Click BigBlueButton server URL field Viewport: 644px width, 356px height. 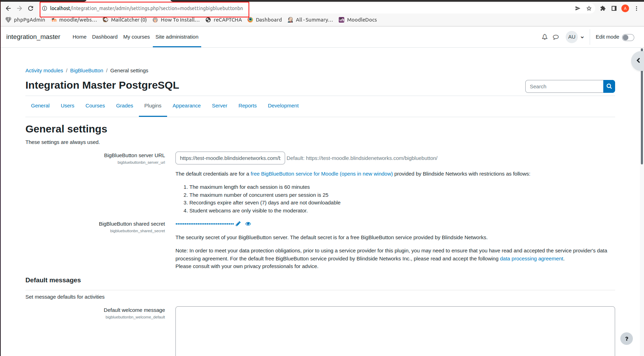pos(230,158)
